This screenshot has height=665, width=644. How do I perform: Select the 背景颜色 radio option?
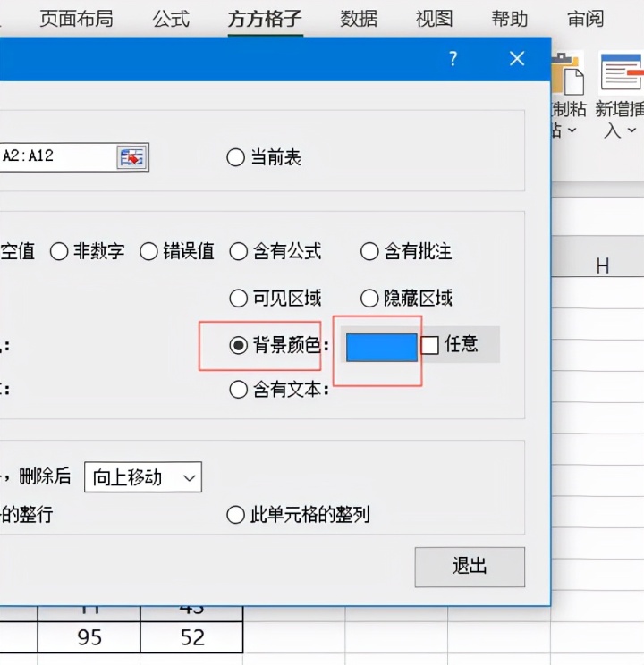pos(279,345)
